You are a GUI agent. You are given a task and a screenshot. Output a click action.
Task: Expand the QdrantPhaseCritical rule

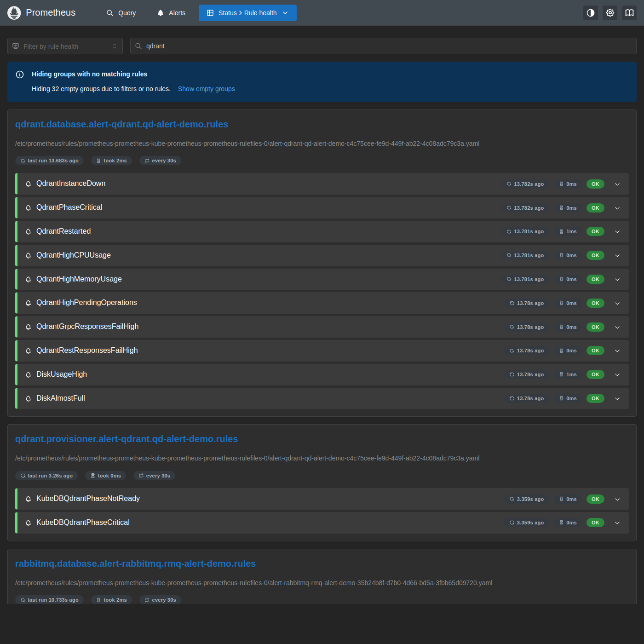[617, 208]
